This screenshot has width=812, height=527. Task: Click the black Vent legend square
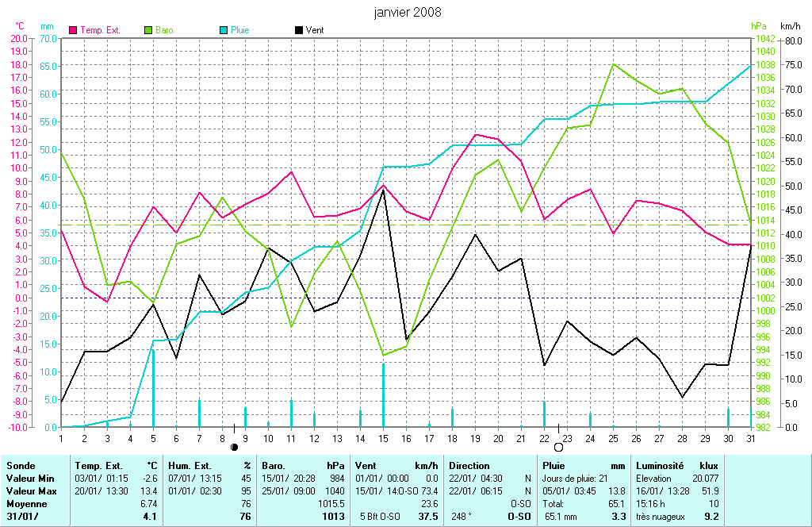coord(298,30)
